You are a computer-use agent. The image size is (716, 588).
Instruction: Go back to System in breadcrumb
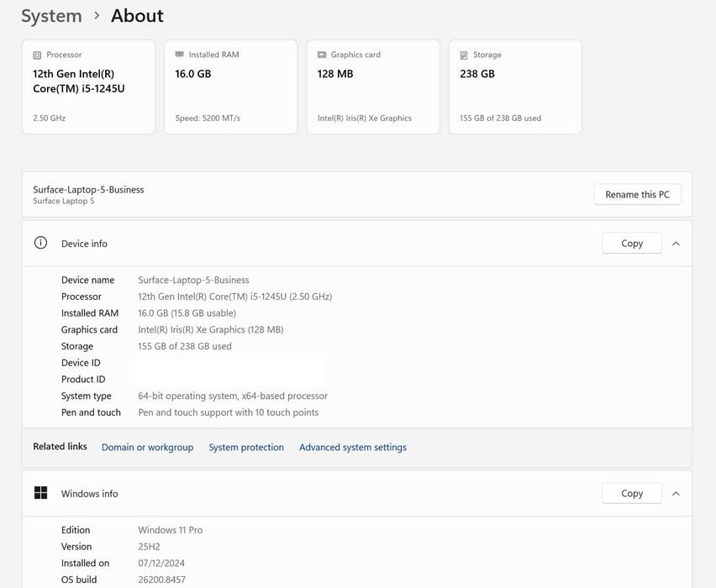click(51, 16)
